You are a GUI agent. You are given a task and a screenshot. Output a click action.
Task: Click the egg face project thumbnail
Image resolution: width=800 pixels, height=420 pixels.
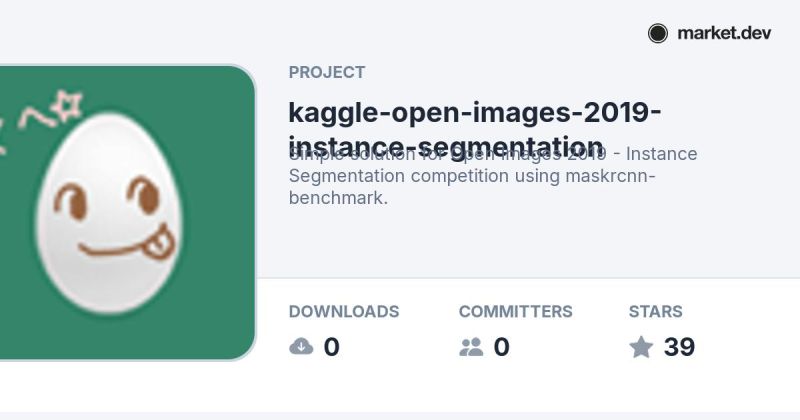point(127,212)
